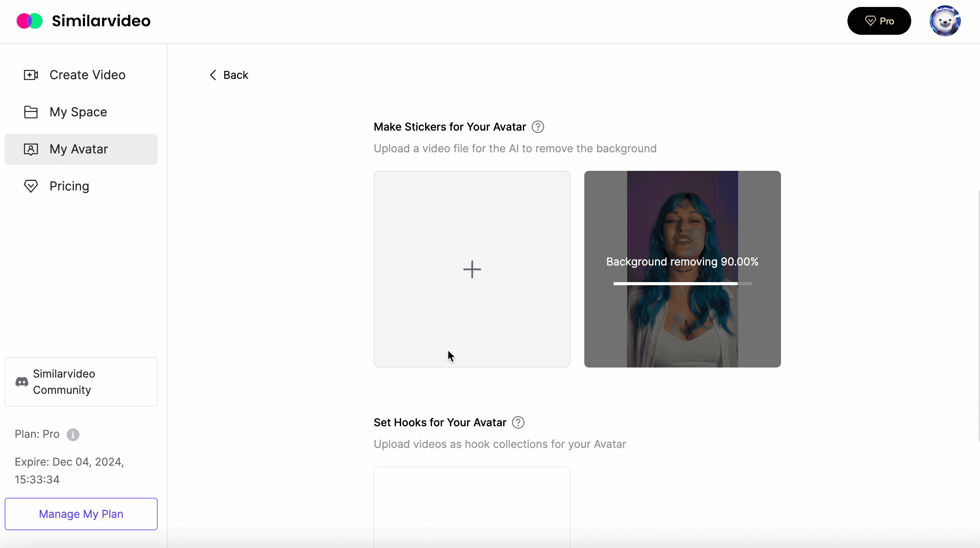Click 'Make Stickers for Your Avatar' heading
980x548 pixels.
point(450,127)
